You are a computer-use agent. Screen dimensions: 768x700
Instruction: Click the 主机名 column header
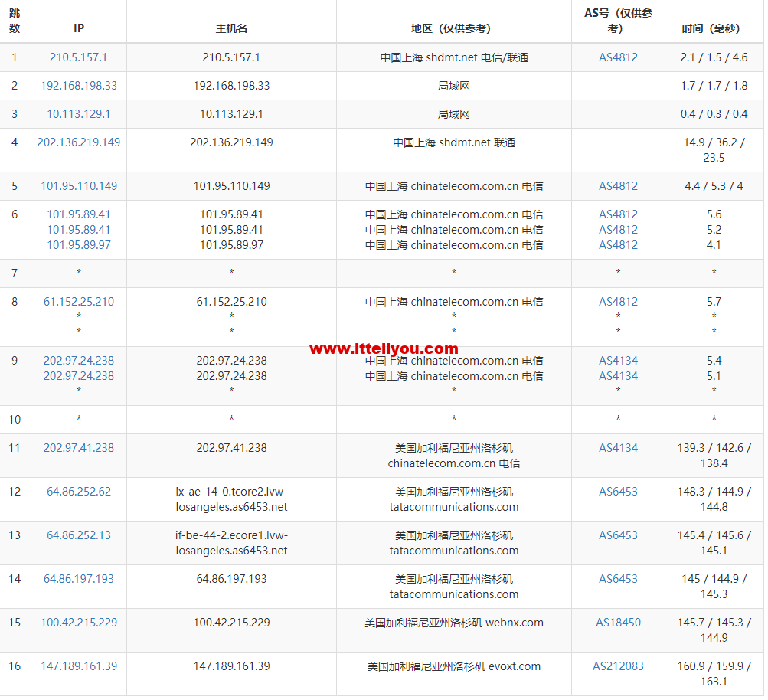[x=231, y=28]
